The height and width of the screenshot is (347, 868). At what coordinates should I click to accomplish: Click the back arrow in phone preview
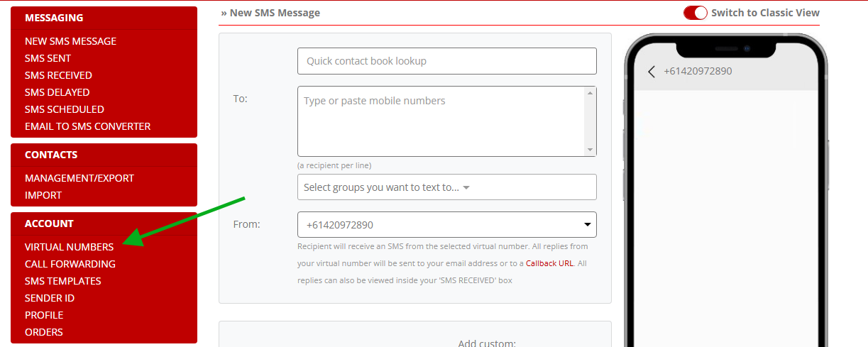coord(652,71)
